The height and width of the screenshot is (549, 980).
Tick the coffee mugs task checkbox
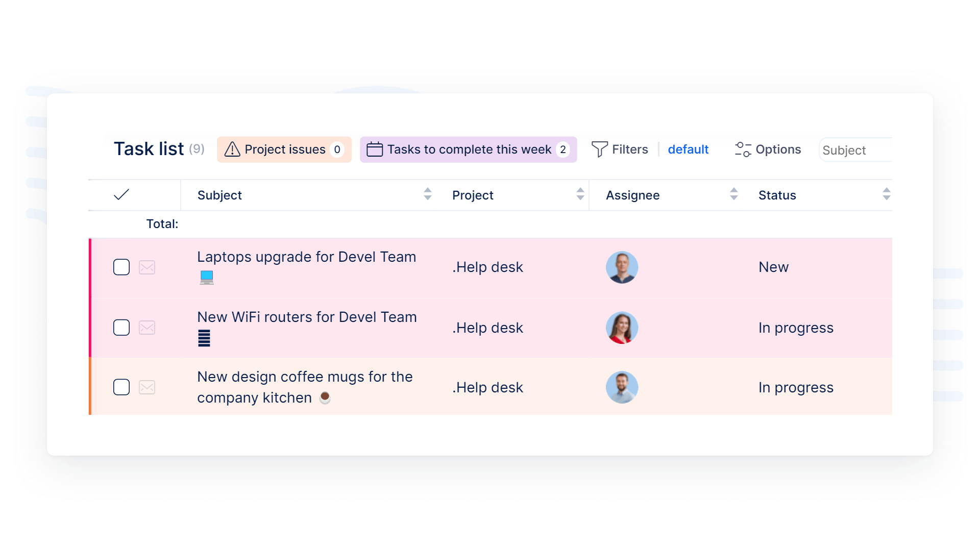(x=121, y=387)
